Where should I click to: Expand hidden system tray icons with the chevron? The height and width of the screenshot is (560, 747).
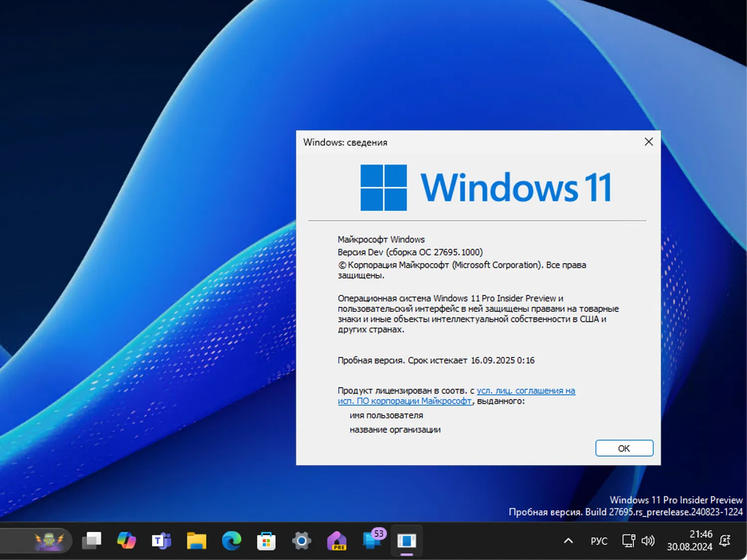(x=568, y=541)
